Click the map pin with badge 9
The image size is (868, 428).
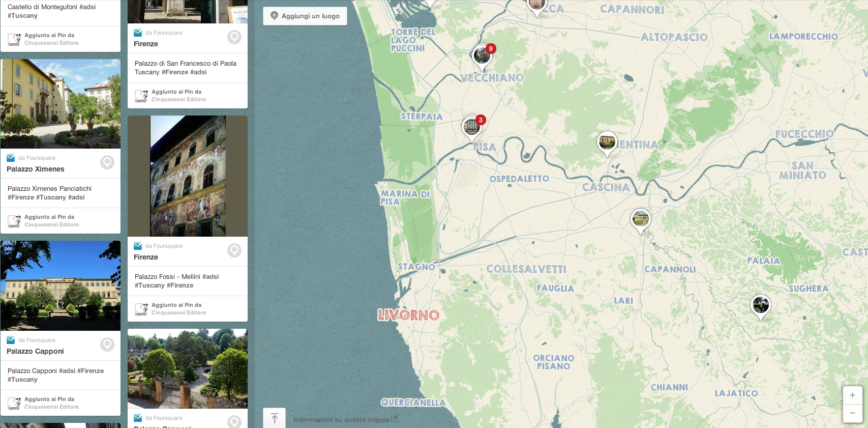[482, 56]
